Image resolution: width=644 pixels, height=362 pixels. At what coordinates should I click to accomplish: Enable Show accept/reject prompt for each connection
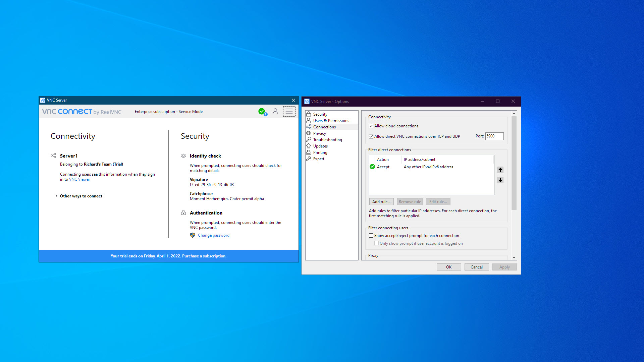tap(371, 236)
